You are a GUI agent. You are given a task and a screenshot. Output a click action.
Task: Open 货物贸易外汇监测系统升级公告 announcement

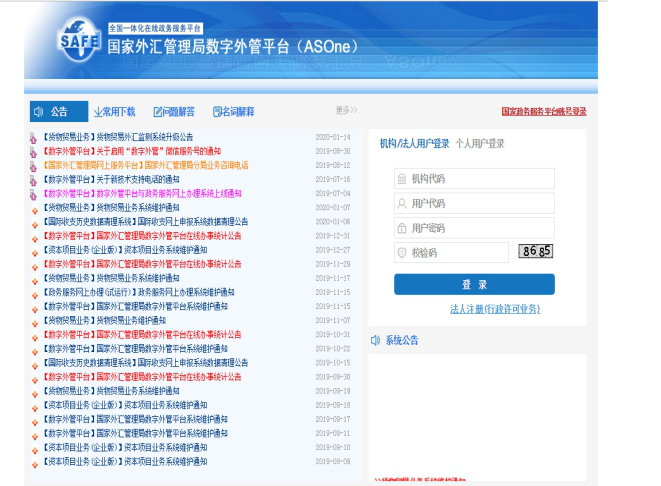[x=118, y=137]
